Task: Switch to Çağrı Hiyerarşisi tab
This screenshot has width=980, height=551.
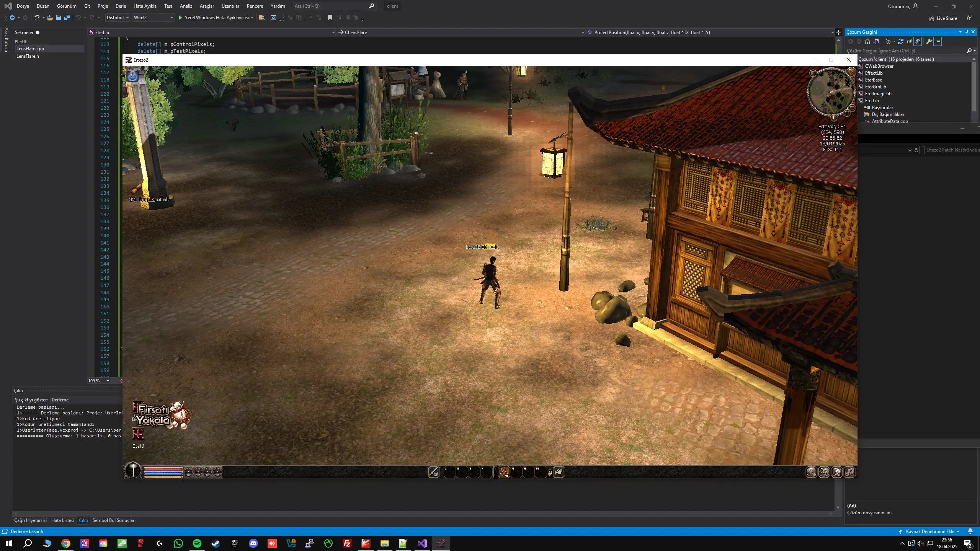Action: [x=31, y=520]
